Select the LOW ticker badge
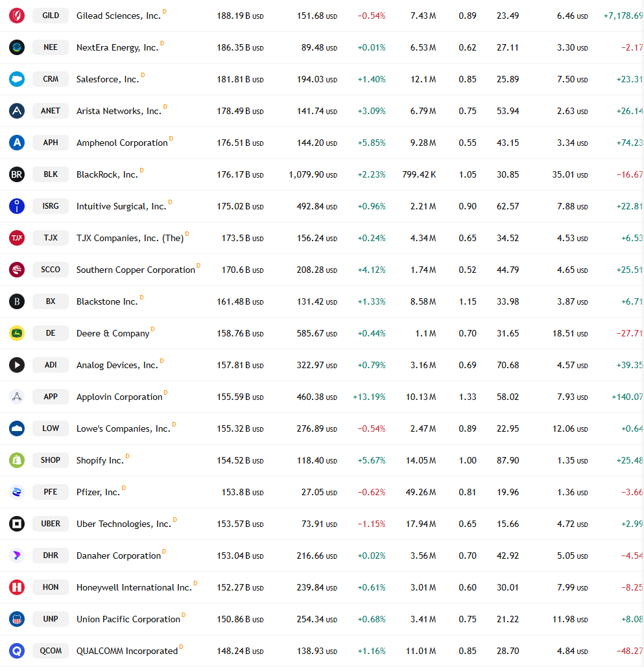Viewport: 644px width, 667px height. (x=51, y=428)
